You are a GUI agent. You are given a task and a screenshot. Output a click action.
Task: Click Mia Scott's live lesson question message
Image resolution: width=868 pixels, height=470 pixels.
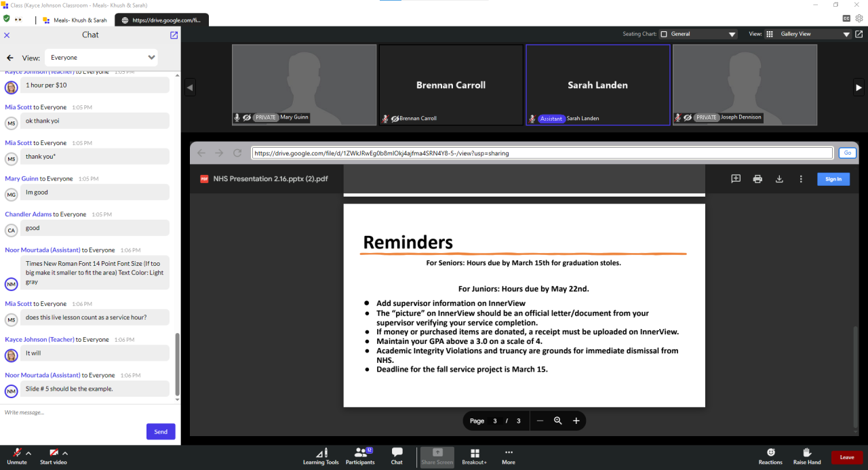[x=95, y=317]
